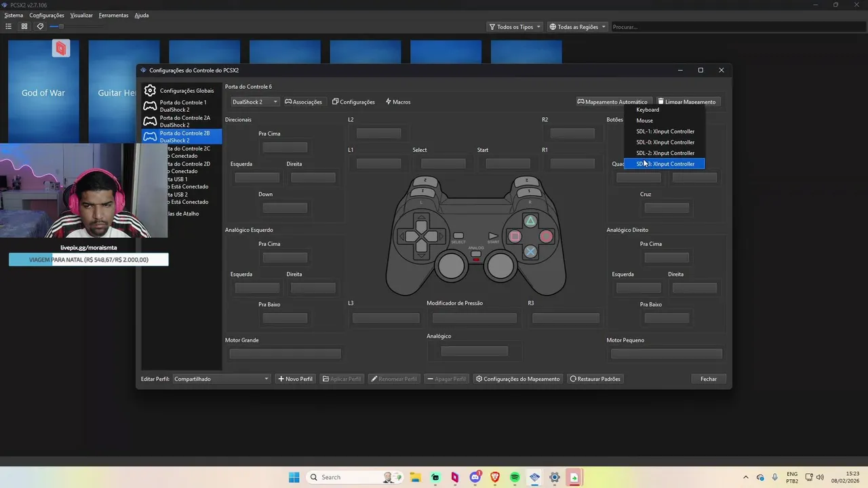868x488 pixels.
Task: Choose Mouse from the mapping device list
Action: (665, 120)
